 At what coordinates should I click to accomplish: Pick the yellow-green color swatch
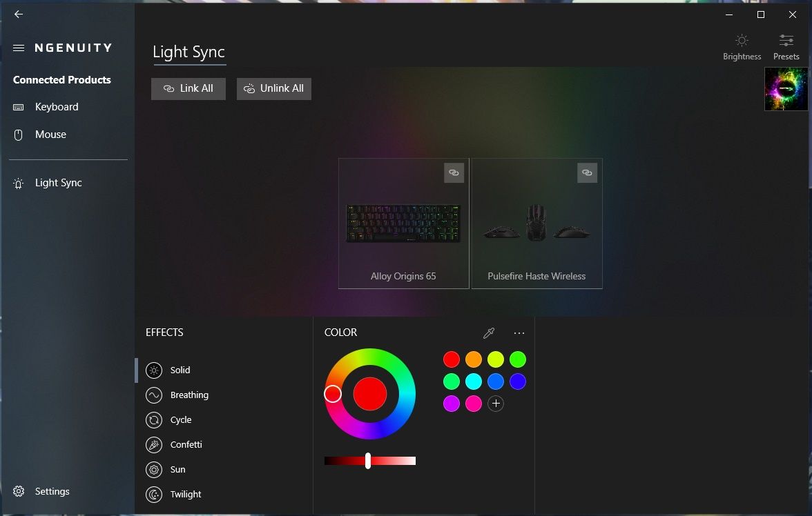tap(496, 359)
